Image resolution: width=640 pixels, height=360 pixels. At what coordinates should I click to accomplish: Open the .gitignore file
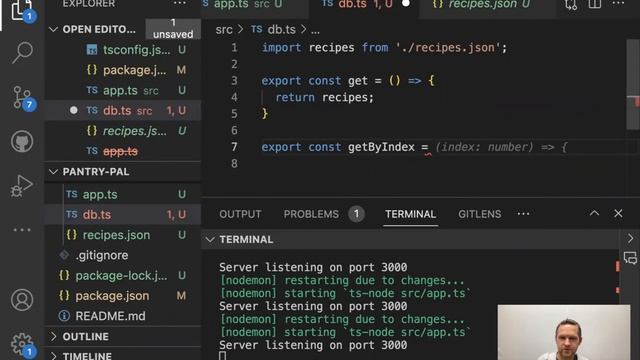tap(122, 256)
